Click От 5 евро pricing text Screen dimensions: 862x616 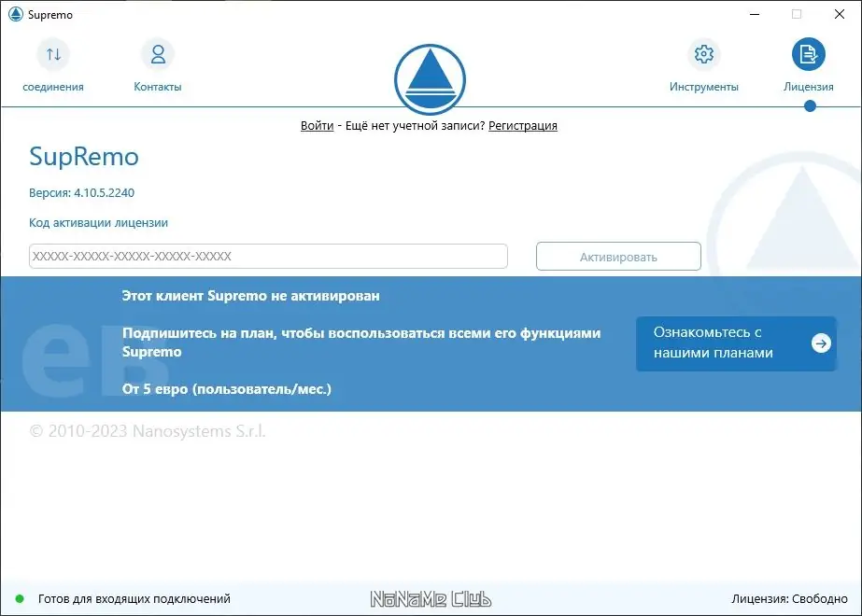(x=227, y=389)
